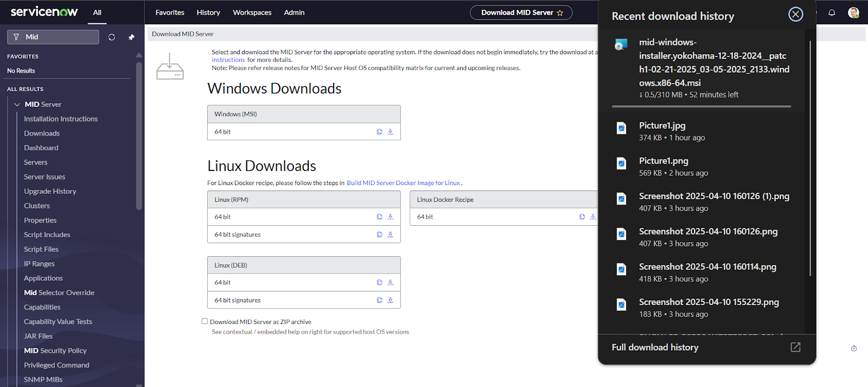868x387 pixels.
Task: Open Build MID Server Docker Image link
Action: (x=403, y=183)
